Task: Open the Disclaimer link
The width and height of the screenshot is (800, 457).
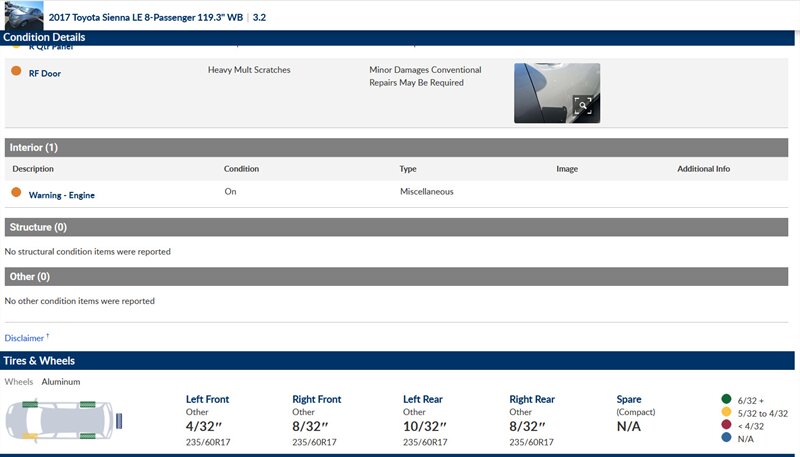Action: (25, 338)
